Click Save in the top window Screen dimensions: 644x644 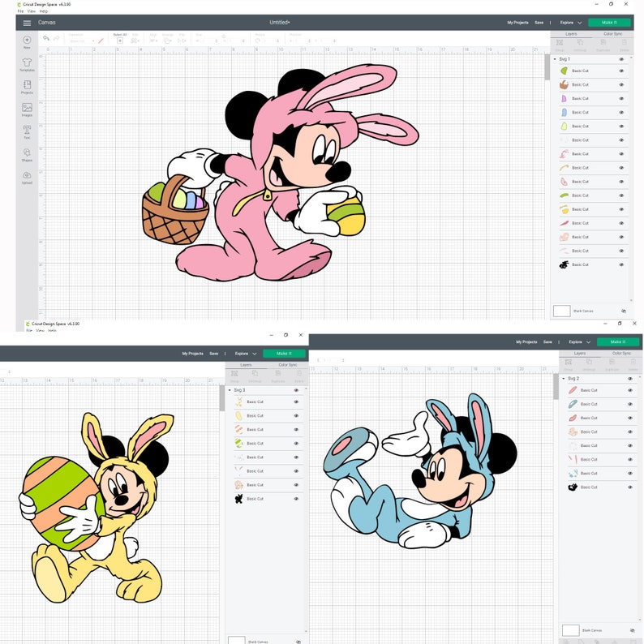click(x=539, y=23)
